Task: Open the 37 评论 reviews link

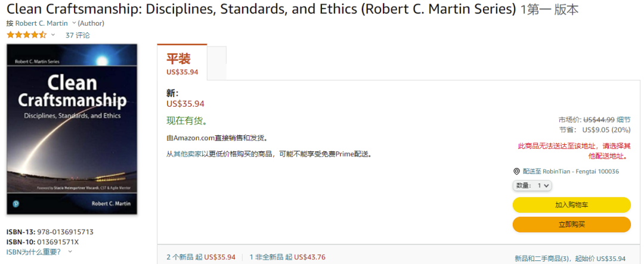Action: pyautogui.click(x=78, y=35)
